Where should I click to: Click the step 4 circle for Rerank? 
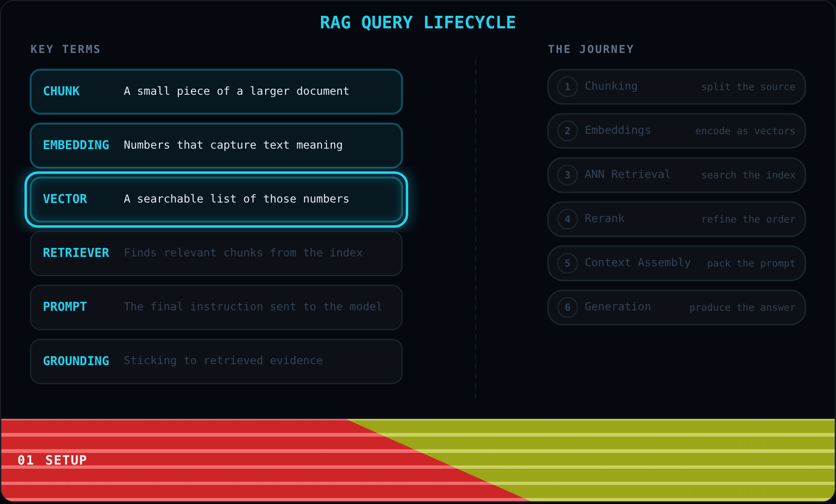coord(568,219)
